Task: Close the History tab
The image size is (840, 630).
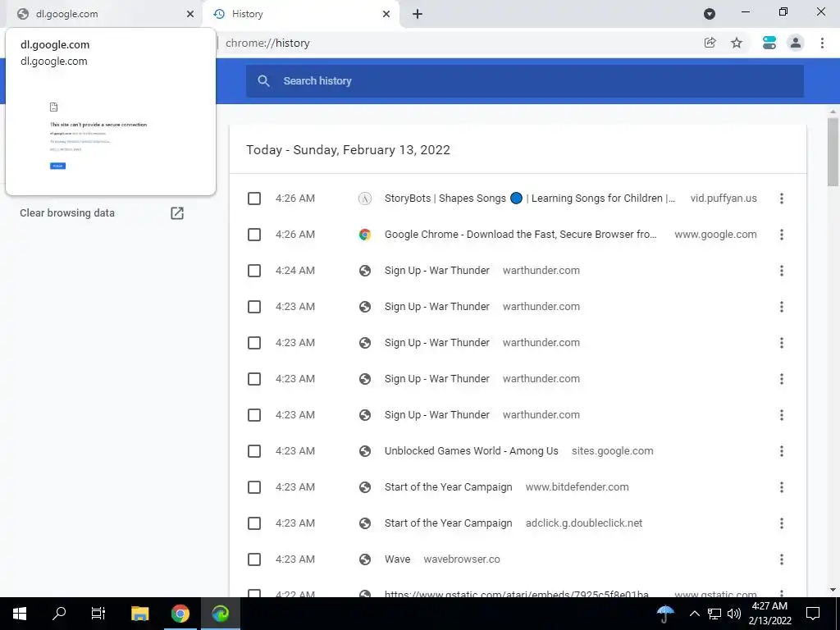Action: click(386, 14)
